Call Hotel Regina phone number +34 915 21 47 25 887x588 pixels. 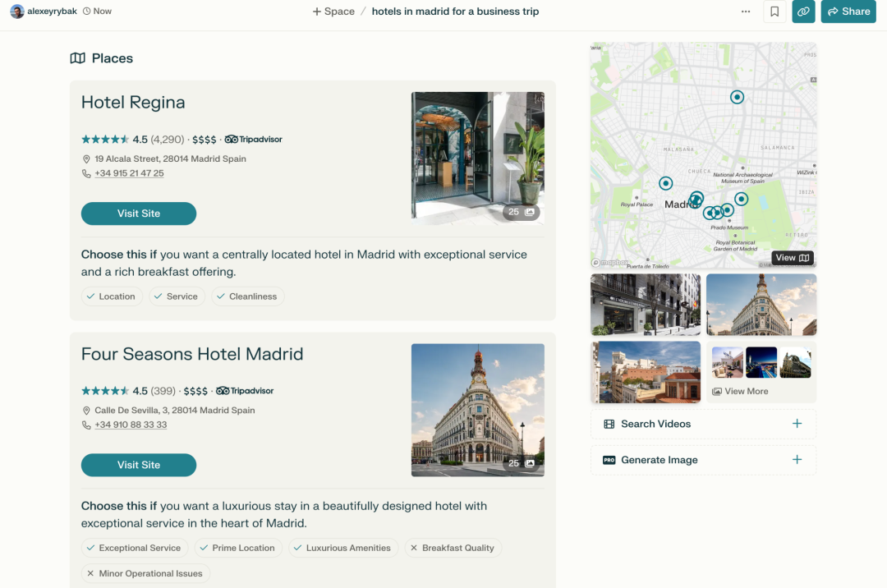pos(129,173)
